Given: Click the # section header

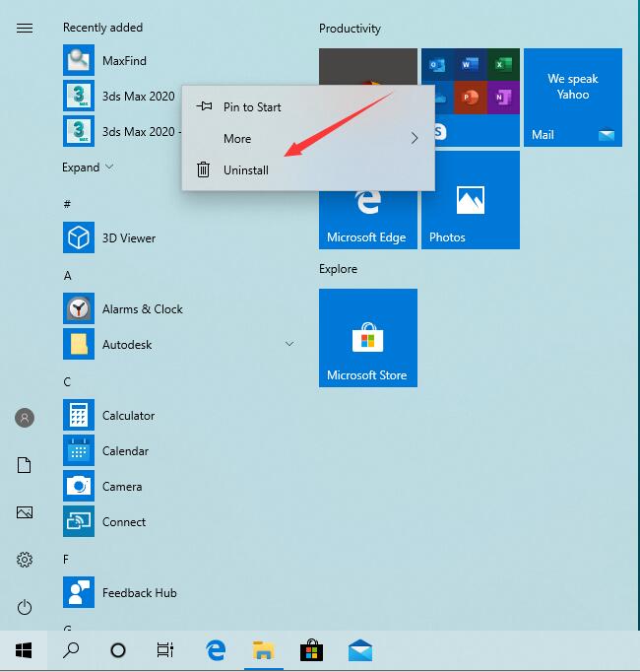Looking at the screenshot, I should (67, 204).
